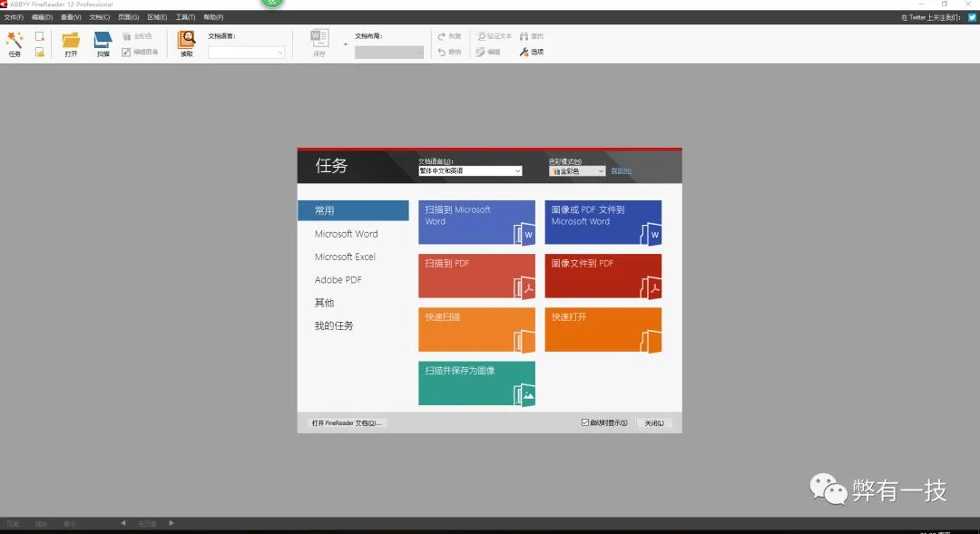The image size is (980, 534).
Task: Click the previous page arrow in status bar
Action: pos(123,523)
